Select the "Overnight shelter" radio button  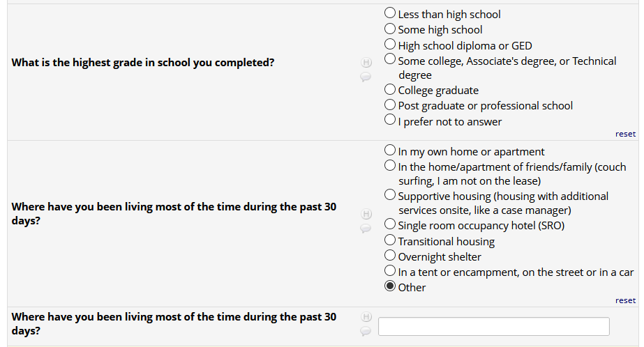click(x=390, y=256)
